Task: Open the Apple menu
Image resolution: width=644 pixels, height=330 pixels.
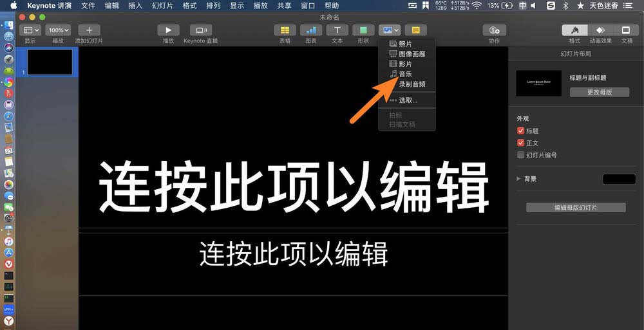Action: point(14,5)
